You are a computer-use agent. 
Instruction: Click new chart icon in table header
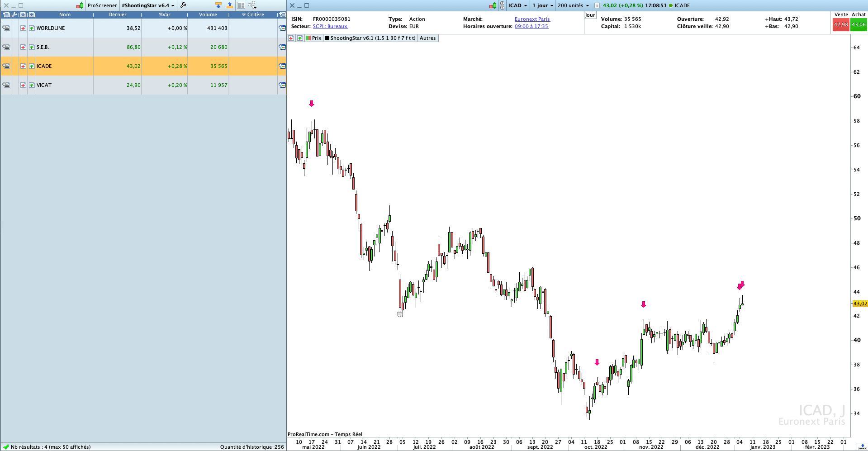click(282, 14)
